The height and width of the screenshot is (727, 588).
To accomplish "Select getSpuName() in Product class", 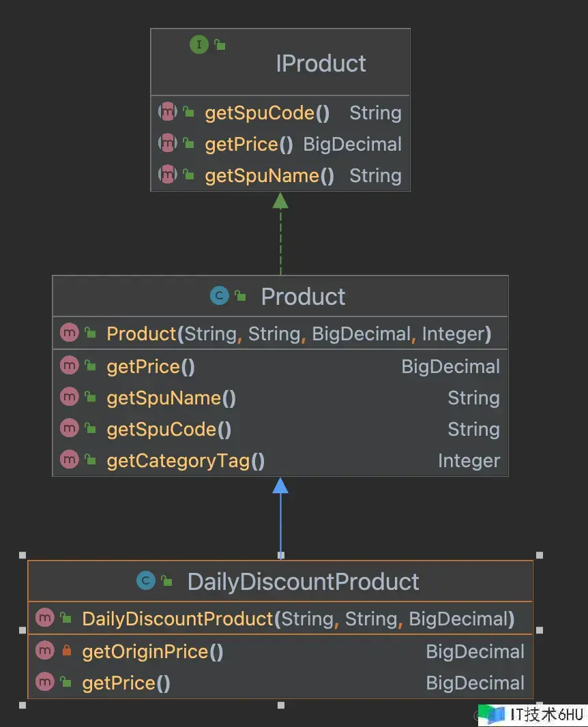I will 171,398.
